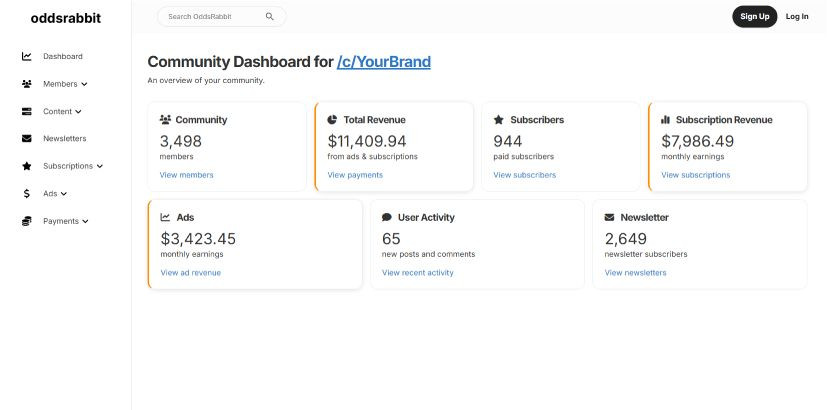Click "An overview of your community." subtitle
Viewport: 827px width, 410px height.
click(206, 81)
